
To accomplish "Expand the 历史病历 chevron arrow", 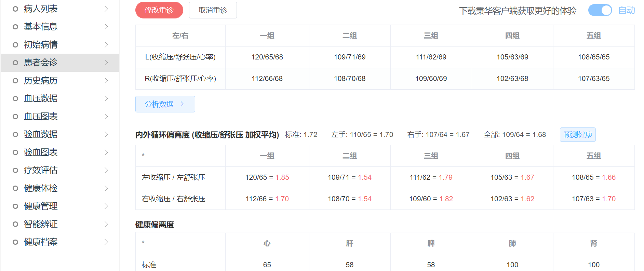I will (106, 81).
